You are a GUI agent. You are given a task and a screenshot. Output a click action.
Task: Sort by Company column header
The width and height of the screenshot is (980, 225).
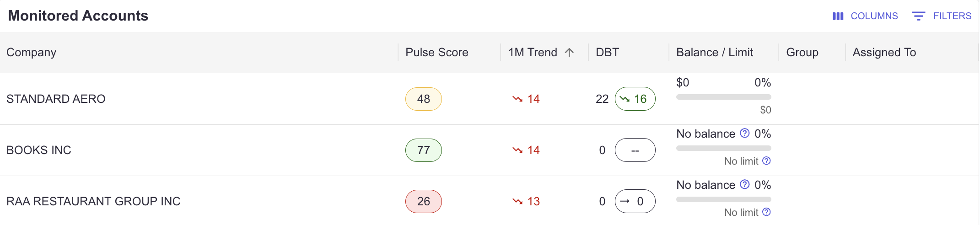click(31, 52)
